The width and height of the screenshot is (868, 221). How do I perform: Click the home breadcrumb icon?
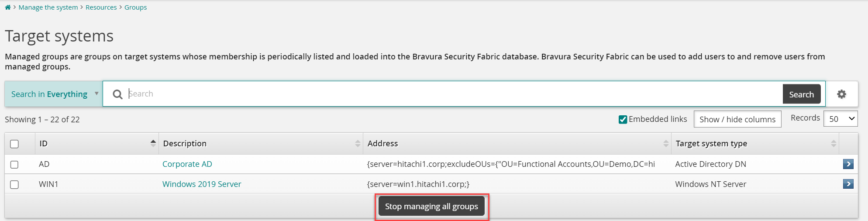click(x=8, y=7)
